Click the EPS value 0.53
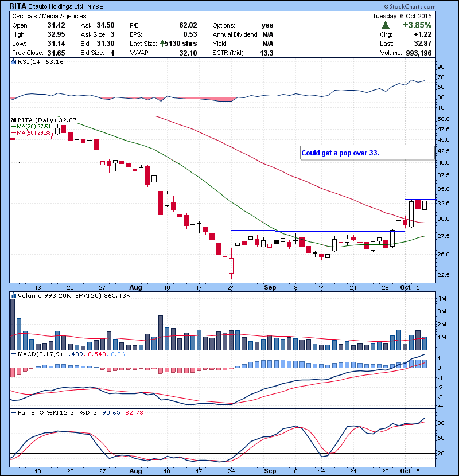The image size is (459, 476). (190, 34)
